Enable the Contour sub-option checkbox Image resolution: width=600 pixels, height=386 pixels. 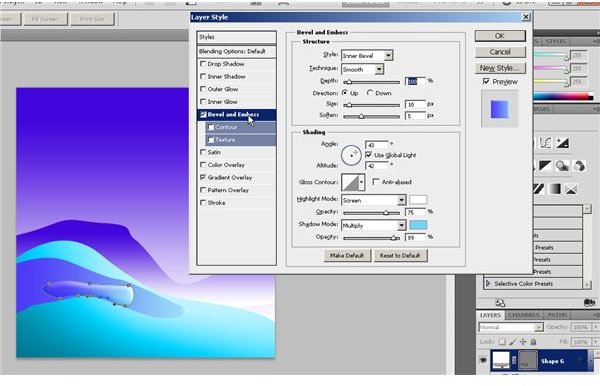click(211, 127)
